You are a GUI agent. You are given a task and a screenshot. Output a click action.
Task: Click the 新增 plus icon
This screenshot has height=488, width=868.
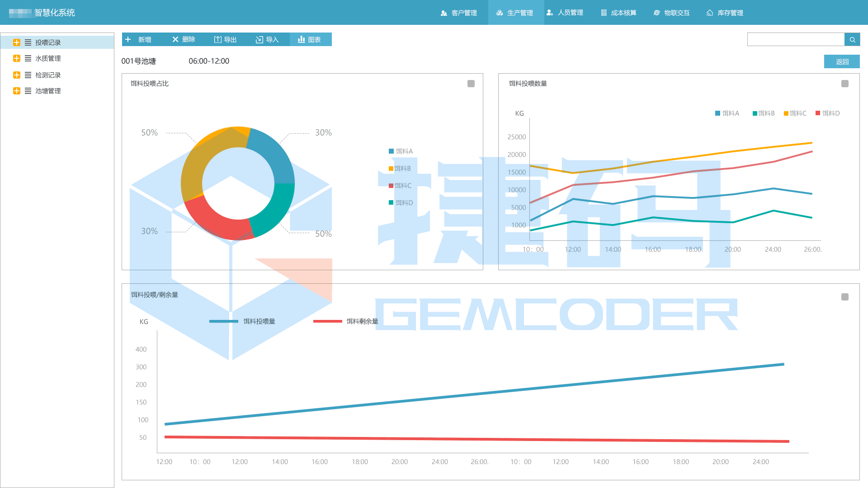point(128,40)
